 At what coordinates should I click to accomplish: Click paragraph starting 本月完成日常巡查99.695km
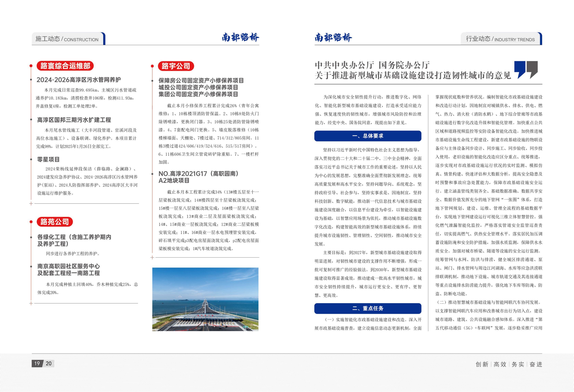pos(86,98)
